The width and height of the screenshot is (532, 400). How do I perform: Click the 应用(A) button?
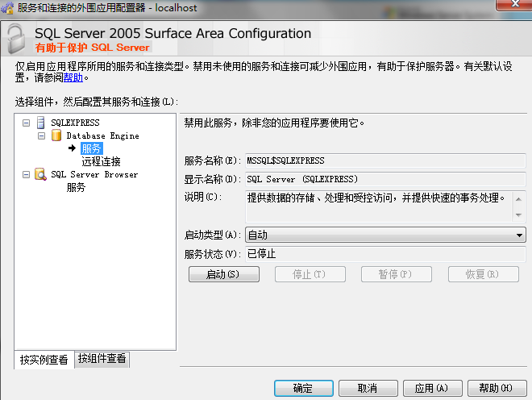(x=433, y=388)
